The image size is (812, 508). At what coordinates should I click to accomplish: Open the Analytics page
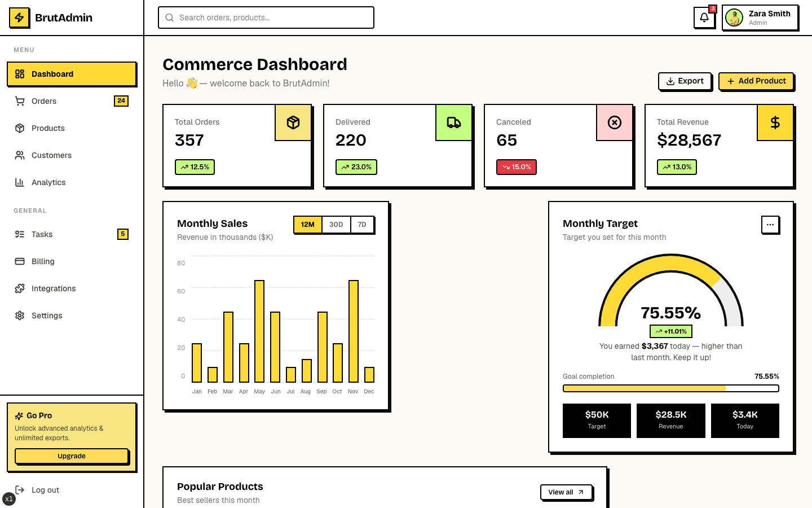[x=72, y=182]
